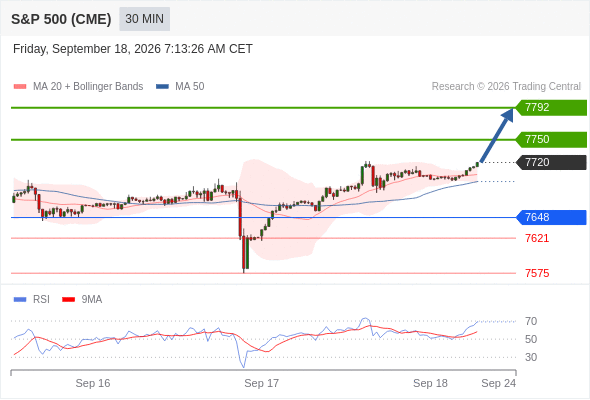Click the blue upward forecast arrow
This screenshot has height=400, width=590.
click(x=497, y=135)
